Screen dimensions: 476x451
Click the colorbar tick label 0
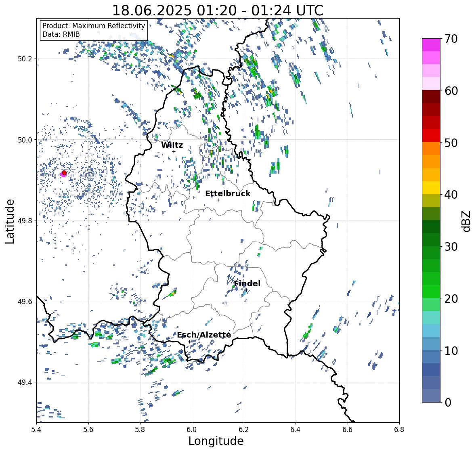tap(448, 403)
